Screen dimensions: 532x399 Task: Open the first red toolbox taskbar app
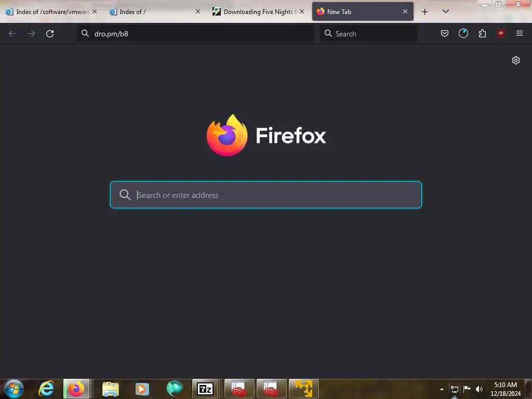(239, 389)
